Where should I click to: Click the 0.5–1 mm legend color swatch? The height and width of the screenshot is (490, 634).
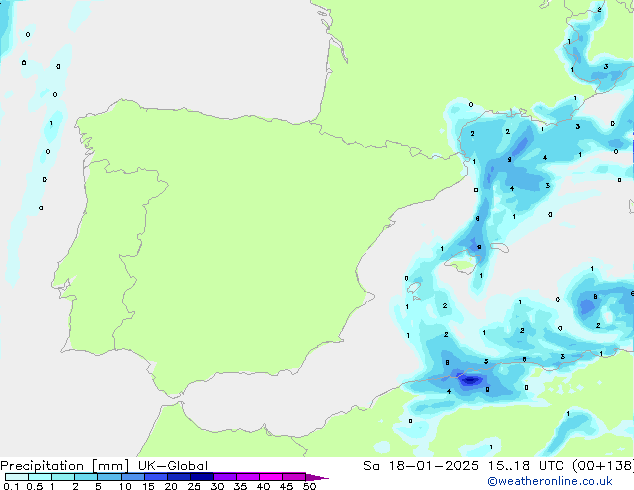40,477
